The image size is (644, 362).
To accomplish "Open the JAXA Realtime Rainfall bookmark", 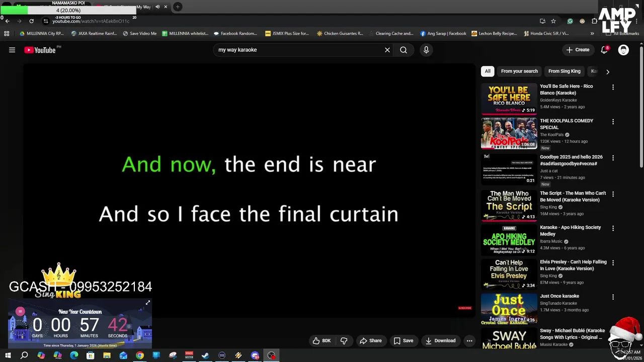I will click(x=94, y=34).
